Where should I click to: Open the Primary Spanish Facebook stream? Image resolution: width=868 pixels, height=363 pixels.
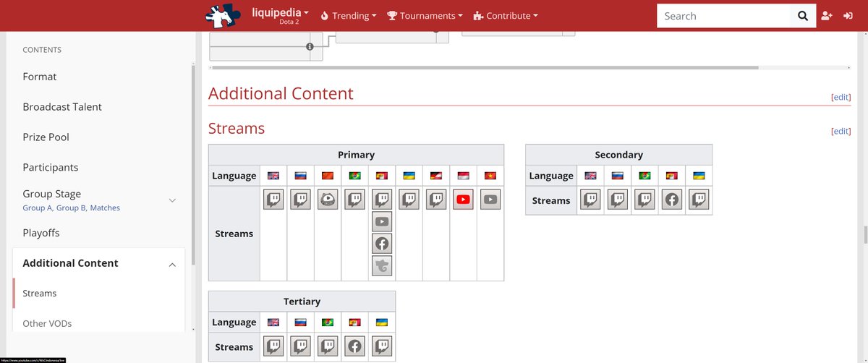pyautogui.click(x=382, y=244)
